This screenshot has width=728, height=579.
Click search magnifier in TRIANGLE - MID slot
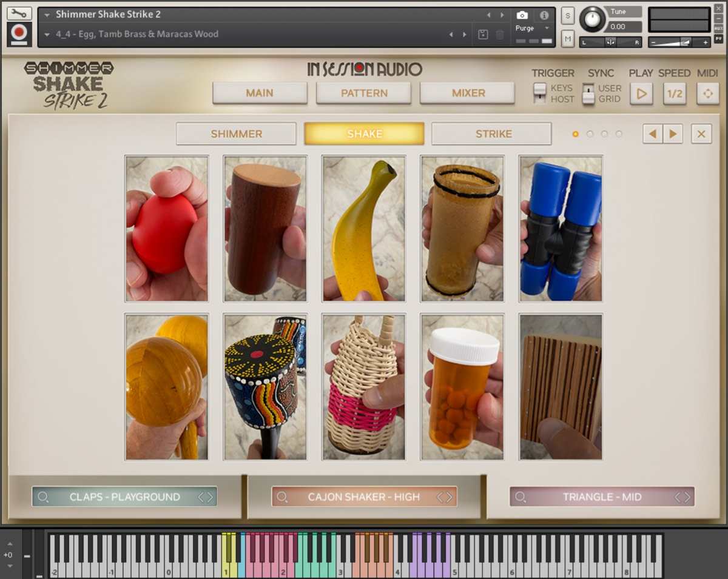click(x=520, y=497)
